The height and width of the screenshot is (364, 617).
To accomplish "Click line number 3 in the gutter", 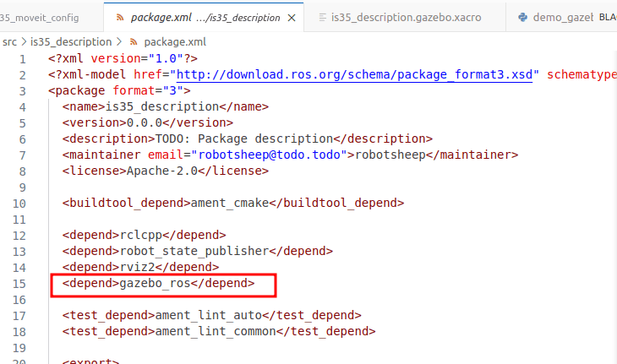I will click(23, 91).
